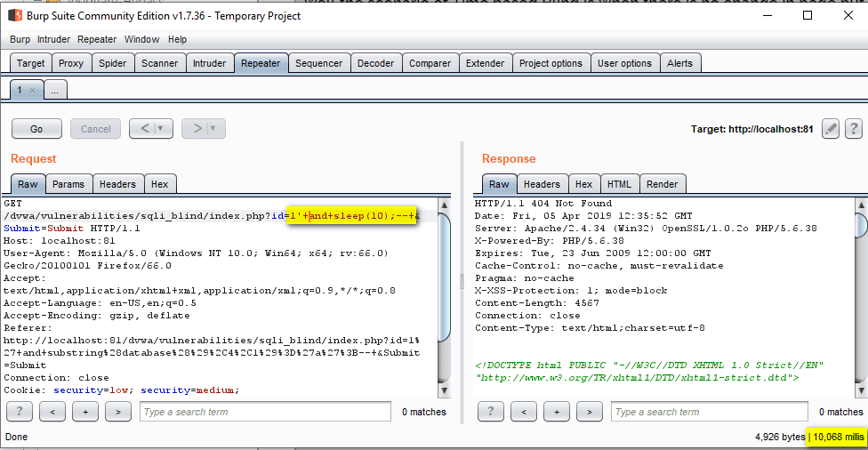The height and width of the screenshot is (450, 868).
Task: Open the Intruder menu
Action: click(x=53, y=39)
